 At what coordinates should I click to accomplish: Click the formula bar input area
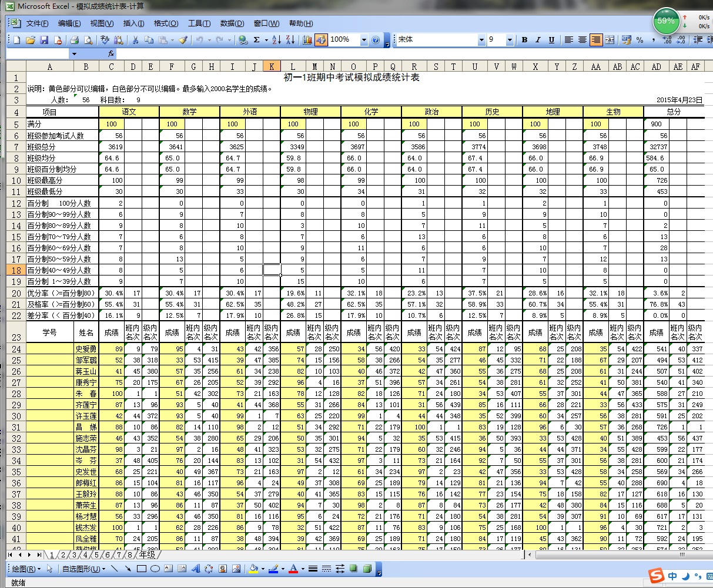(x=414, y=53)
